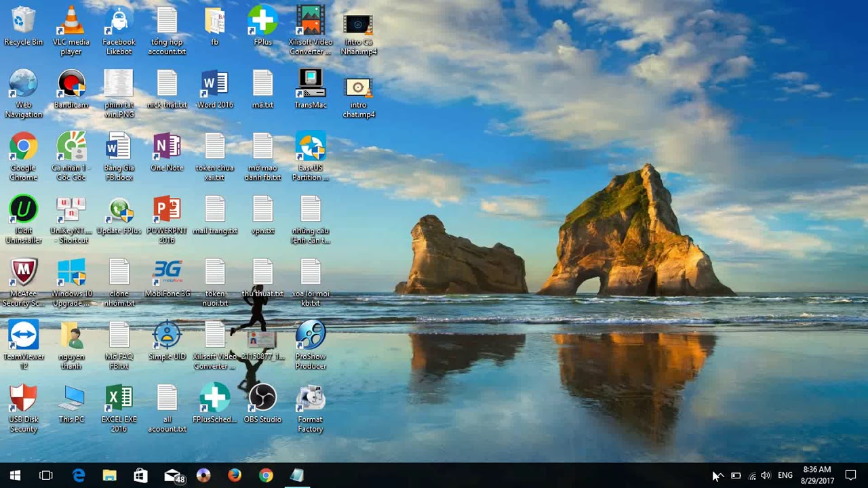Select the all account.txt file
This screenshot has height=488, width=868.
pyautogui.click(x=167, y=409)
